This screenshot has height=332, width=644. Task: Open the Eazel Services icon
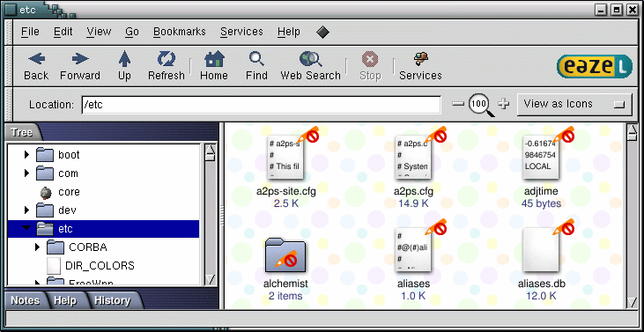pos(420,66)
